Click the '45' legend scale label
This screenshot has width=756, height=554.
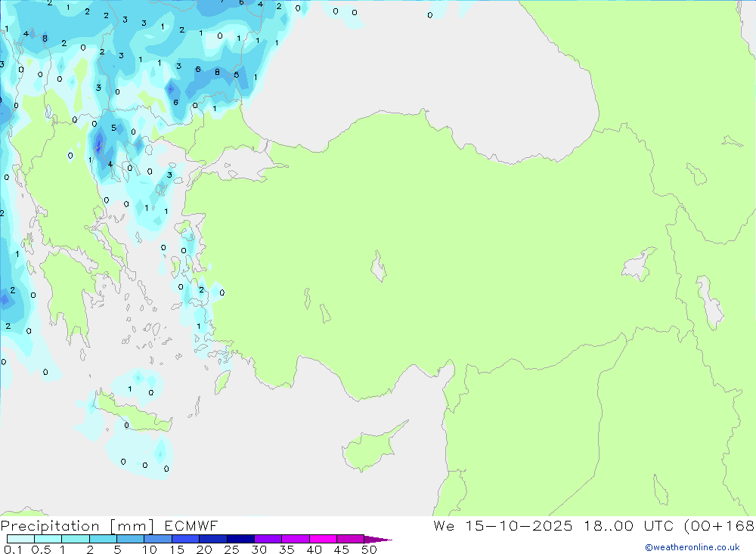pos(342,549)
